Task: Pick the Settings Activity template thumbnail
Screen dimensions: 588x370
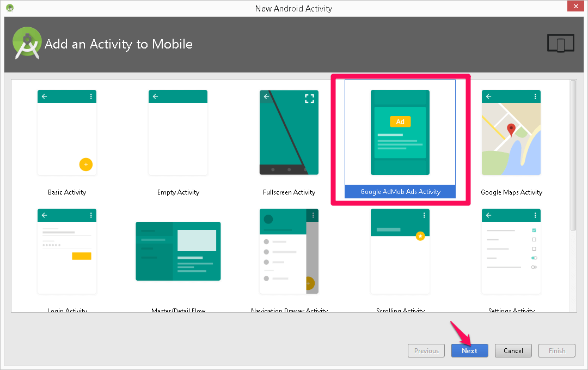Action: pos(511,251)
